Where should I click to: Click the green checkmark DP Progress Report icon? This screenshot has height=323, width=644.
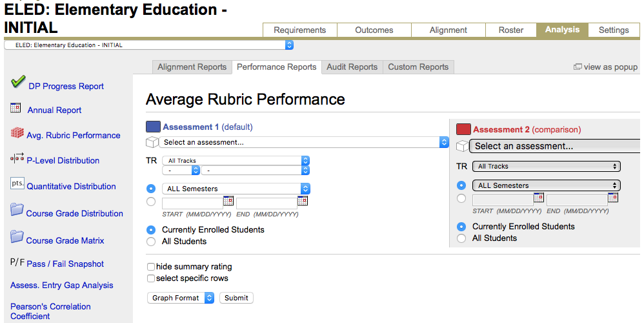(18, 82)
